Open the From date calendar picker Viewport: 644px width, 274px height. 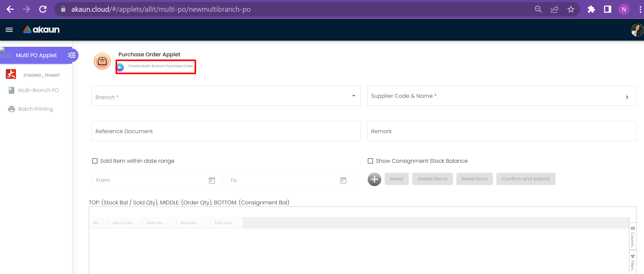tap(212, 180)
